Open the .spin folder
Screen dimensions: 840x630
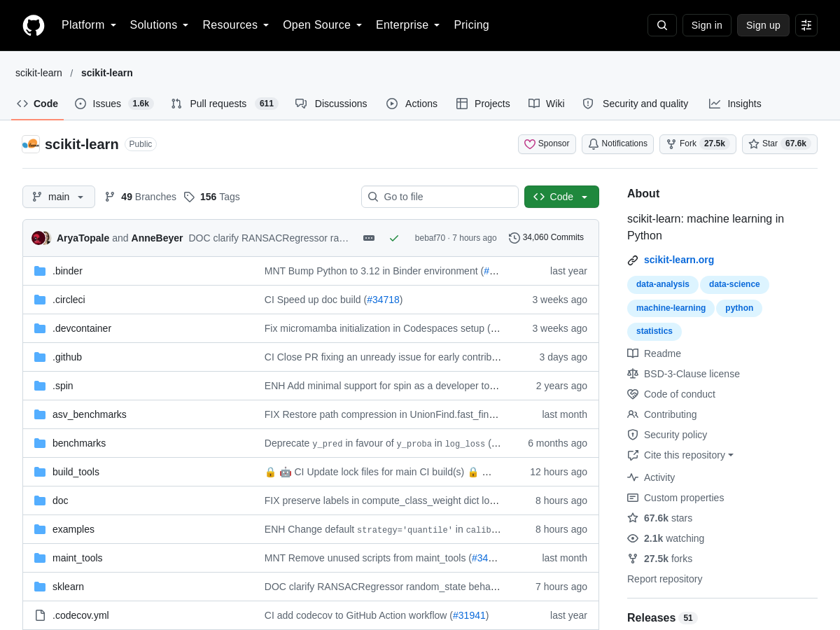click(63, 386)
